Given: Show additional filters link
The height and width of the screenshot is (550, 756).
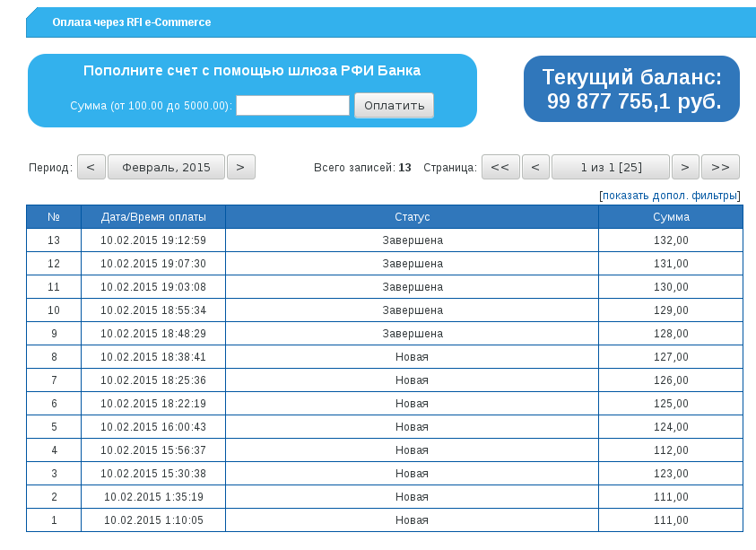Looking at the screenshot, I should pos(670,196).
